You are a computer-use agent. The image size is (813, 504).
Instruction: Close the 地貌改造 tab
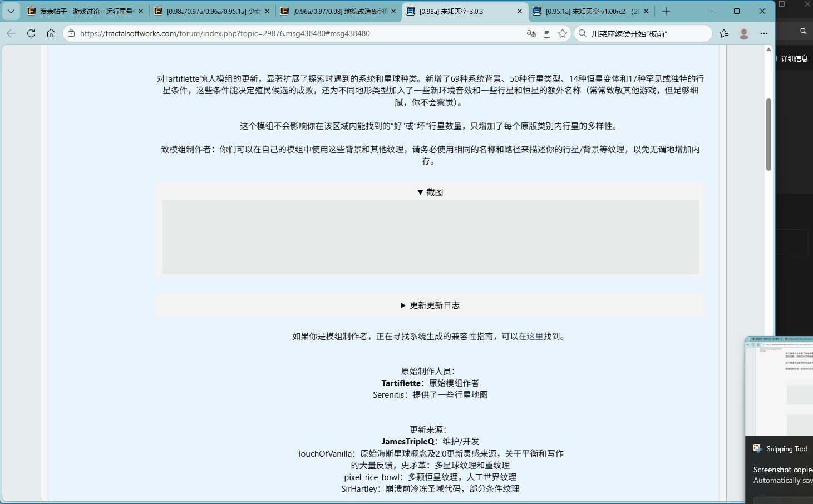click(x=393, y=11)
